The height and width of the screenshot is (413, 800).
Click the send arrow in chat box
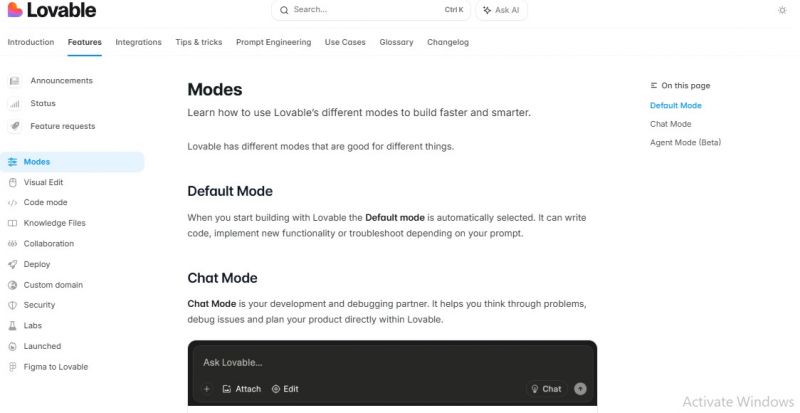coord(580,389)
